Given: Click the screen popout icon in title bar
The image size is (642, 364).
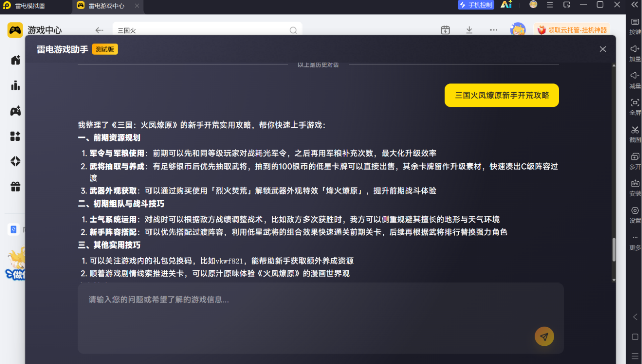Looking at the screenshot, I should pyautogui.click(x=567, y=5).
